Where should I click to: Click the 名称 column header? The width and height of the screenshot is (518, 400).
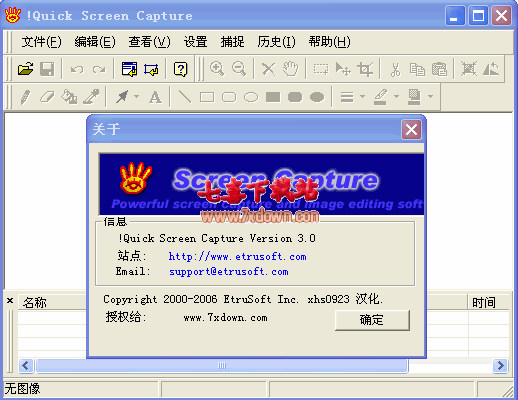(x=52, y=302)
